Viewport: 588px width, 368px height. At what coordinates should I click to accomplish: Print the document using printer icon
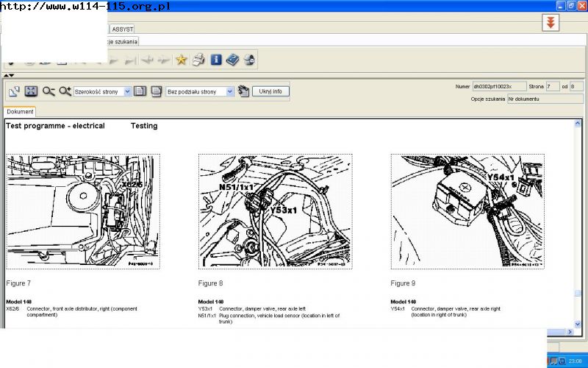[x=198, y=60]
